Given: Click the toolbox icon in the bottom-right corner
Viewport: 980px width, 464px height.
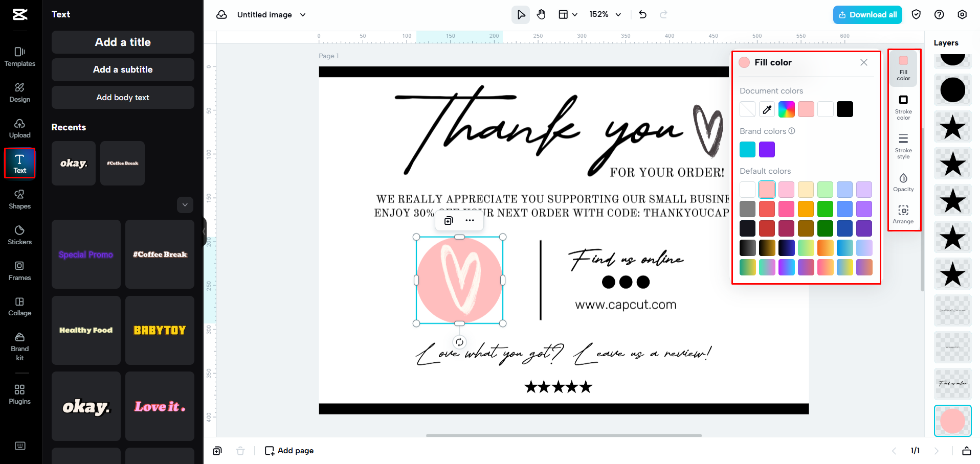Looking at the screenshot, I should pos(966,451).
